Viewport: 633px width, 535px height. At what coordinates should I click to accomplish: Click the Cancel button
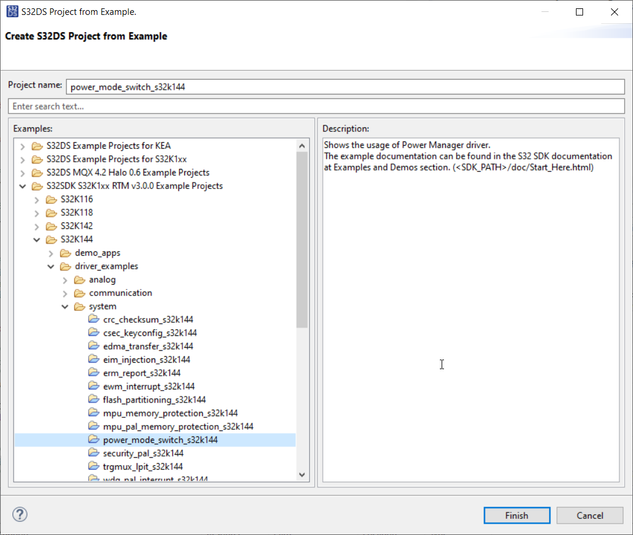tap(589, 515)
